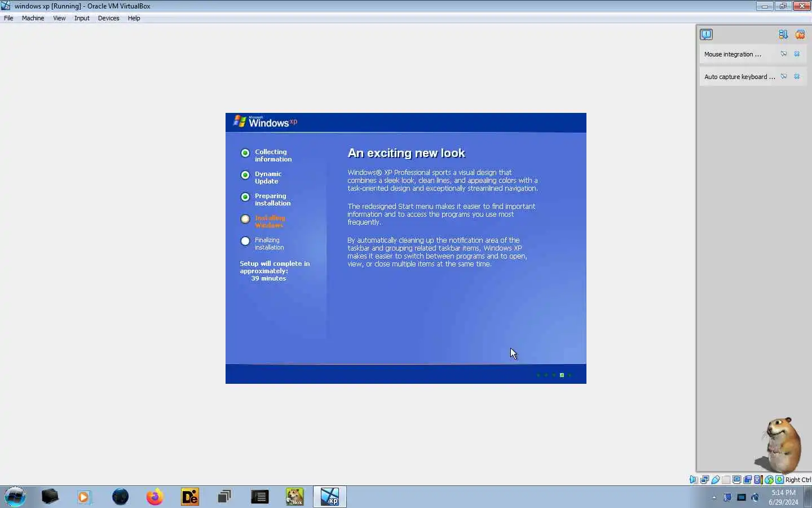Click the keyboard capture green arrow indicator
Image resolution: width=812 pixels, height=508 pixels.
click(779, 480)
